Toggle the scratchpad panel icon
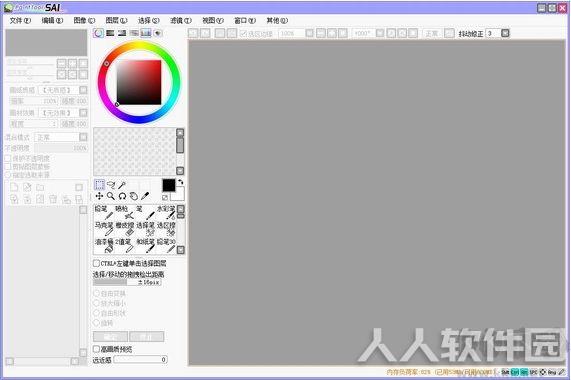The height and width of the screenshot is (380, 571). (x=158, y=33)
